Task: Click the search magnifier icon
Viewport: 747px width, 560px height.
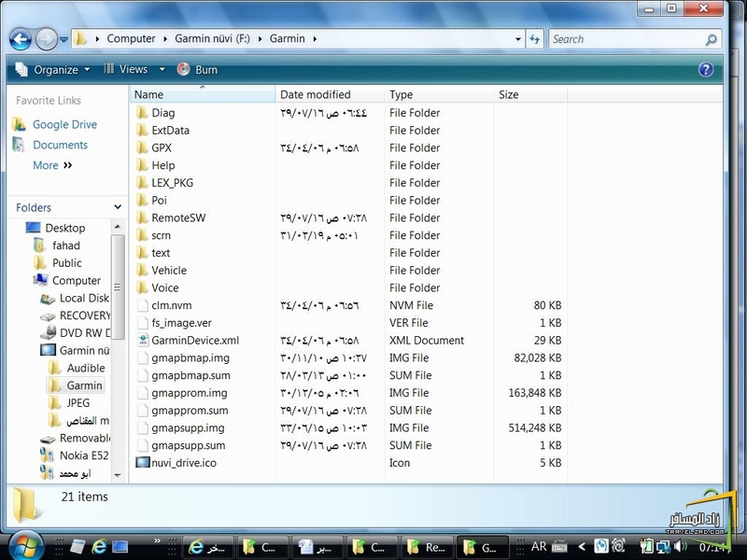Action: pyautogui.click(x=712, y=39)
